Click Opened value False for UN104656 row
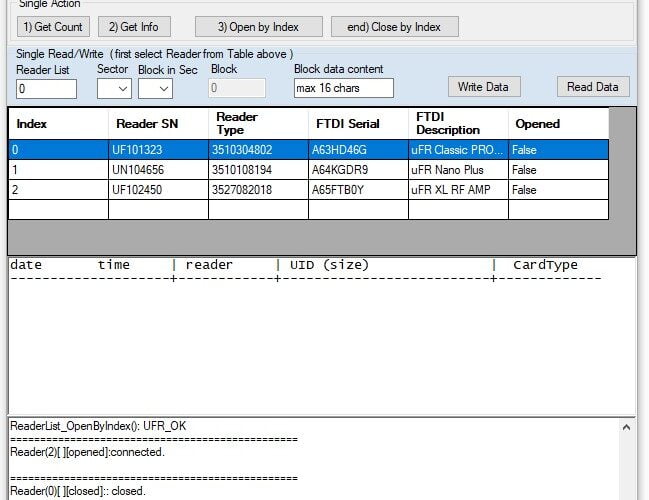 point(558,170)
